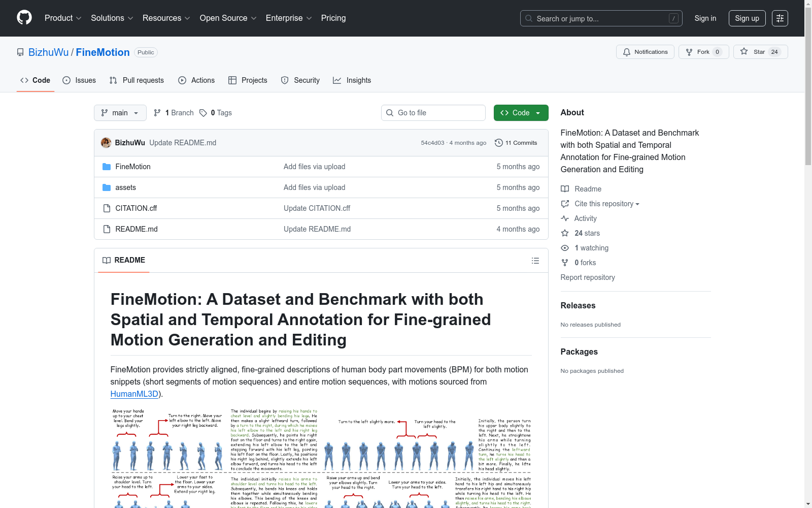The image size is (812, 508).
Task: Click the Sign up button
Action: (x=747, y=18)
